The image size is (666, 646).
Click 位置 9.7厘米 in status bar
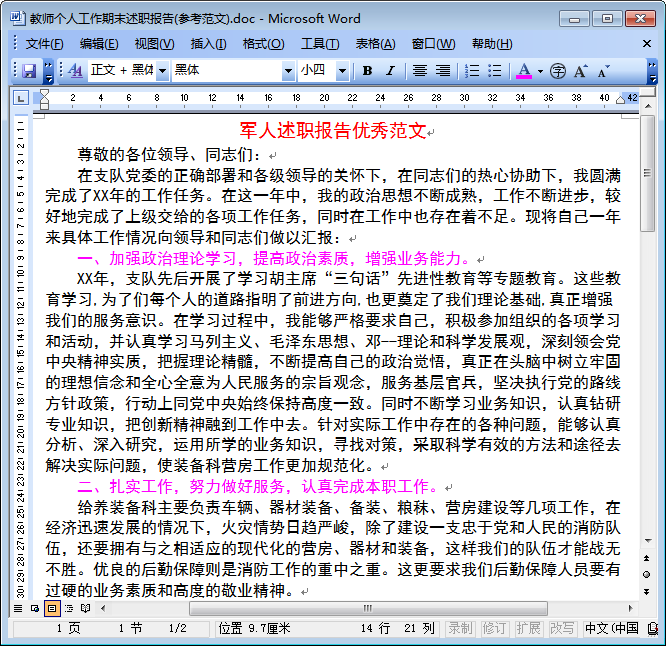pos(254,628)
